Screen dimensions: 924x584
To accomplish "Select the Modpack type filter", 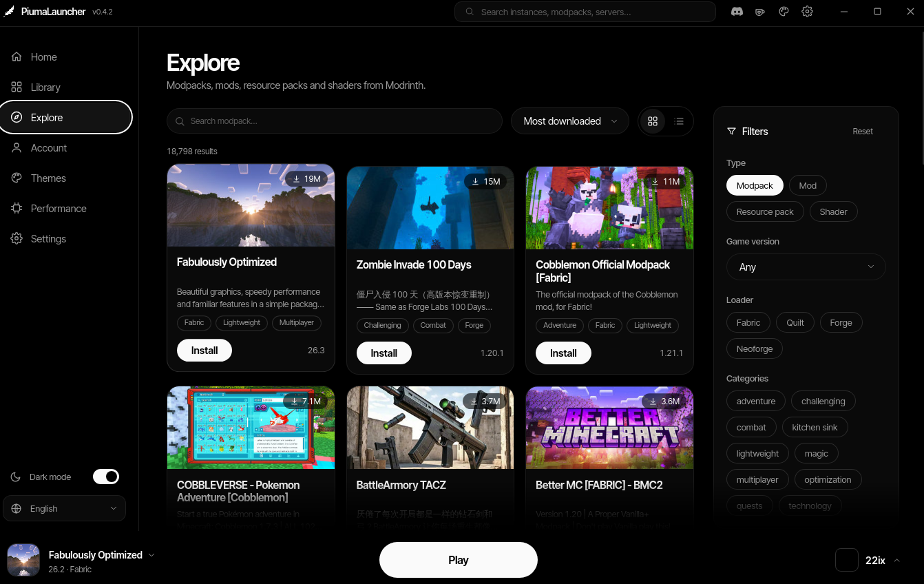I will [755, 185].
